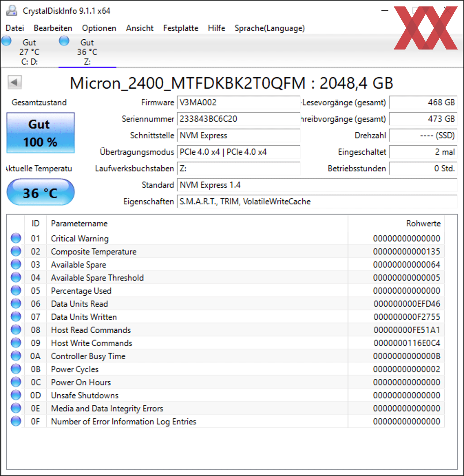Click the Seriennummer field 233843BC6C20
This screenshot has height=476, width=464.
(239, 119)
